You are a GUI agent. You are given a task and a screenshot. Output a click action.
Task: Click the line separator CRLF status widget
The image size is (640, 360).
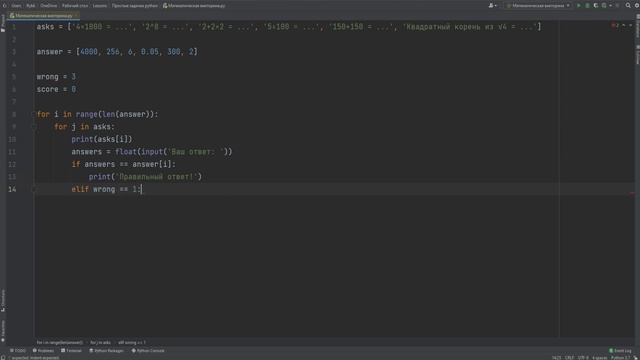[x=569, y=358]
